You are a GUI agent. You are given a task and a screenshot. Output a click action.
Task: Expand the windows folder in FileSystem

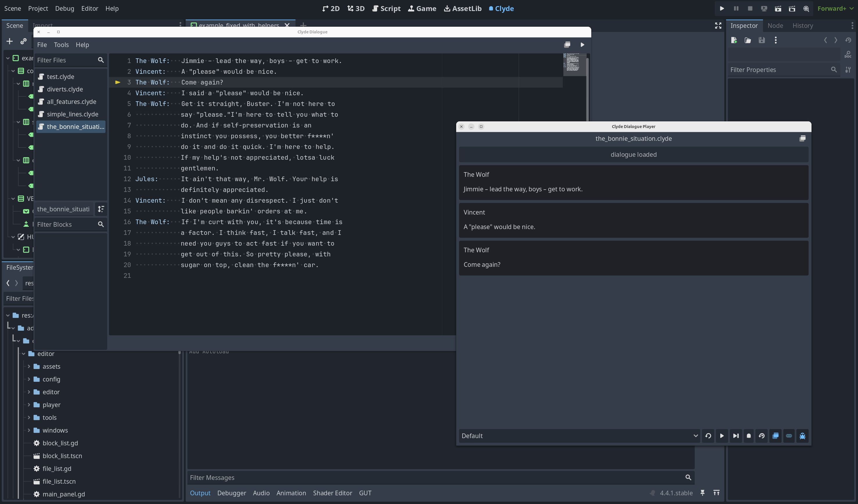tap(29, 430)
